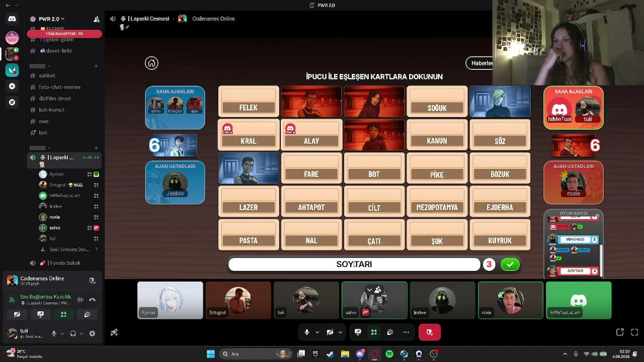Image resolution: width=644 pixels, height=362 pixels.
Task: Toggle noise suppression waveform icon
Action: 80,300
